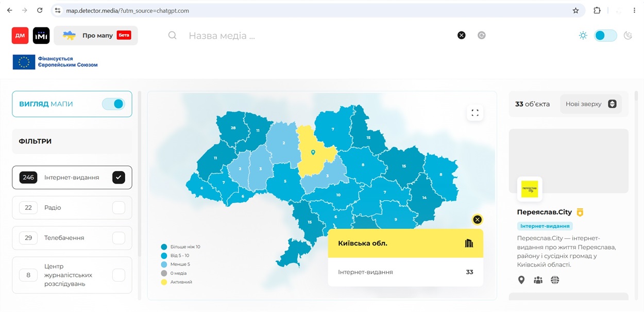644x312 pixels.
Task: Uncheck the 'Інтернет-видання' filter checkbox
Action: click(x=118, y=177)
